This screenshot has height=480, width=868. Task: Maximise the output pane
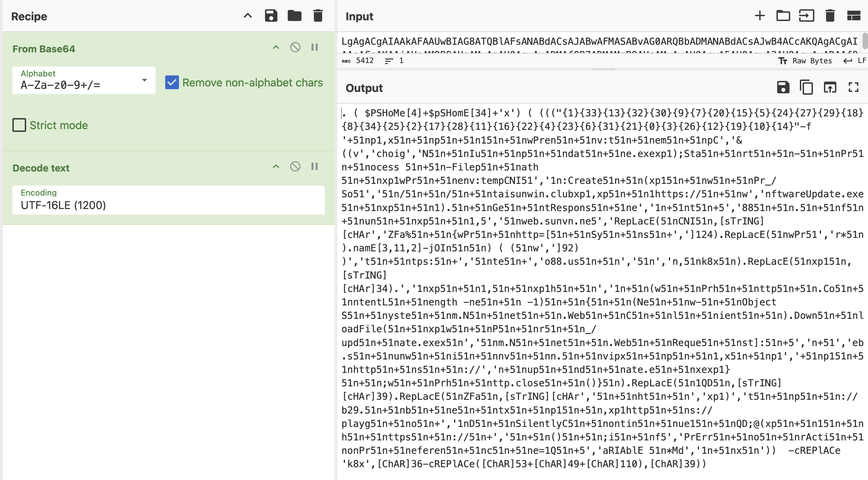click(x=853, y=87)
